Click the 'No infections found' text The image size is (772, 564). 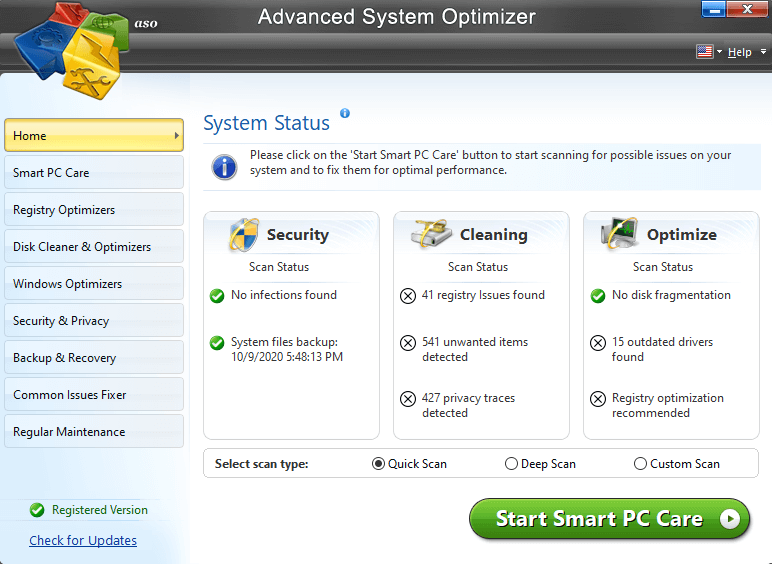[284, 295]
